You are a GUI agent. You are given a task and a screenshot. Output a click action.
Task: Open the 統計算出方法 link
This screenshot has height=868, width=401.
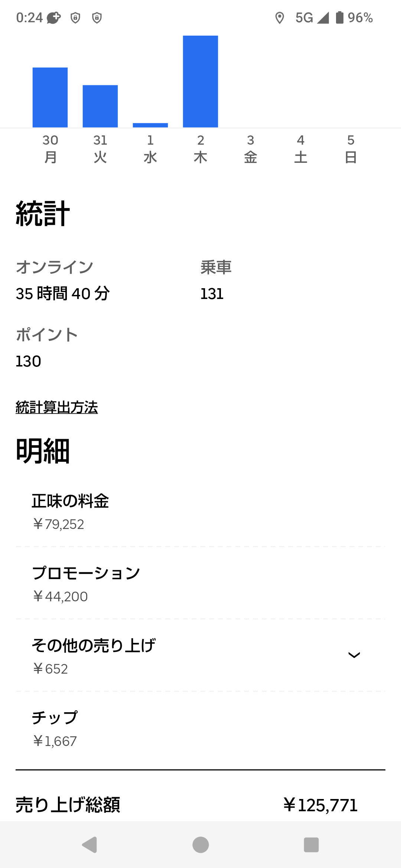pyautogui.click(x=57, y=407)
